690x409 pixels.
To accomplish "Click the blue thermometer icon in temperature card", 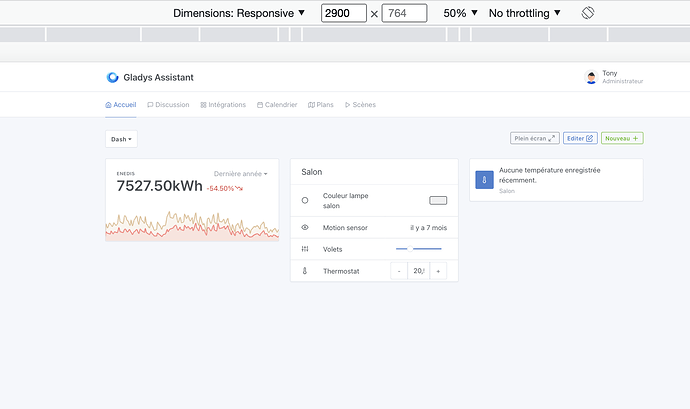I will coord(484,180).
